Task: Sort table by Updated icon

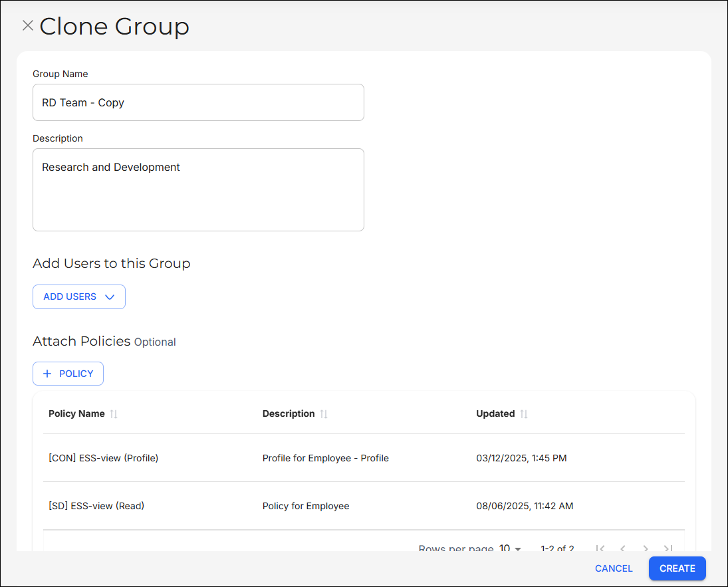Action: pos(524,414)
